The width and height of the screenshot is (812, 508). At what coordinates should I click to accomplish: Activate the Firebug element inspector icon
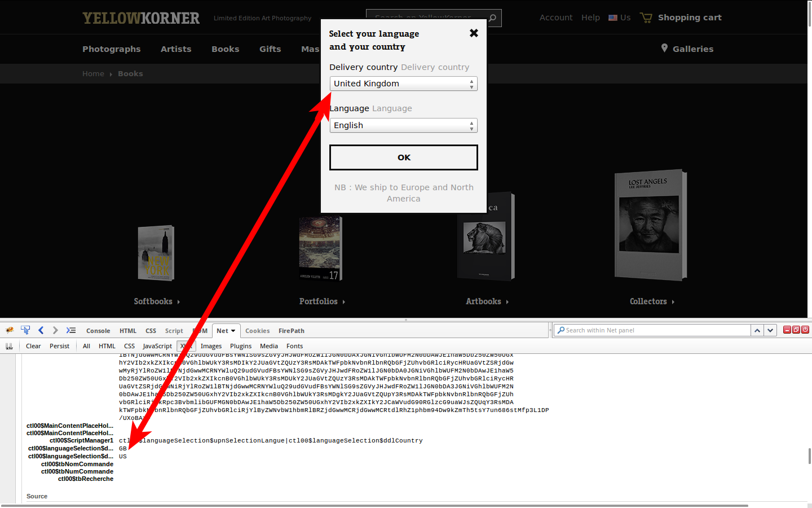(x=25, y=331)
